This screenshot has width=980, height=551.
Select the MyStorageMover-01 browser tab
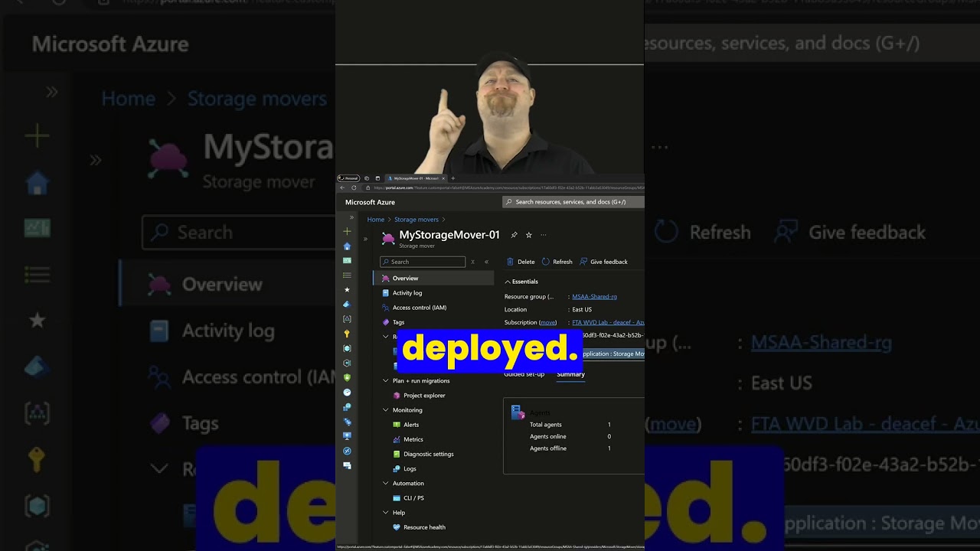click(416, 178)
